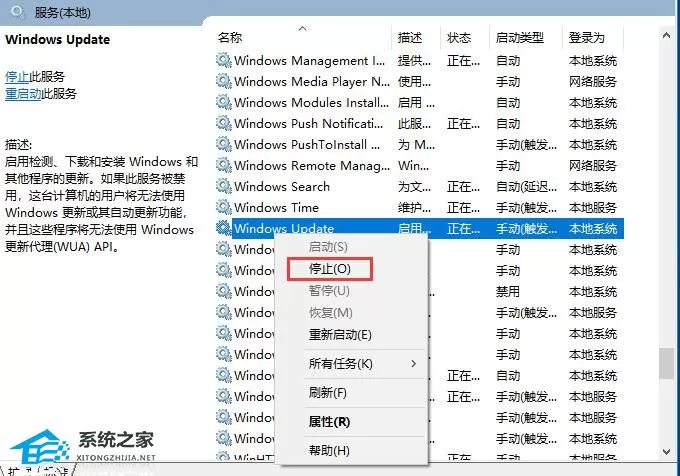Click the gear icon beside Windows Remote Management
Image resolution: width=680 pixels, height=476 pixels.
pos(224,165)
